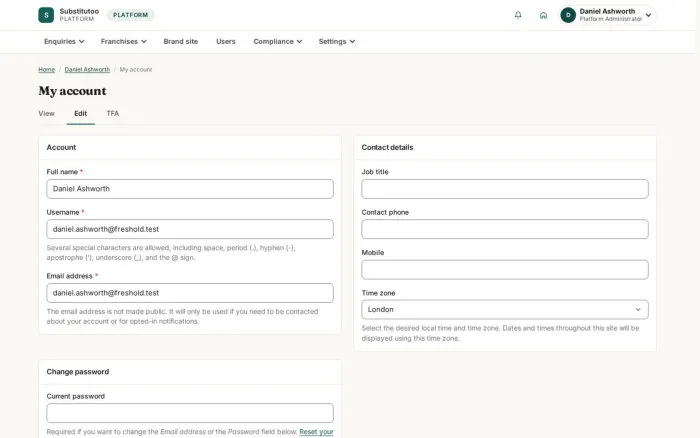Click the Reset your password link

coord(316,432)
